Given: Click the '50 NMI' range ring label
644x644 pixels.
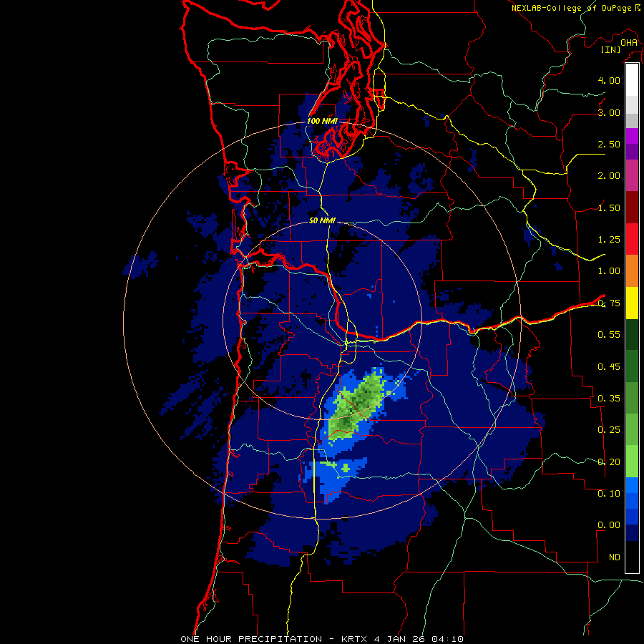Looking at the screenshot, I should (322, 220).
